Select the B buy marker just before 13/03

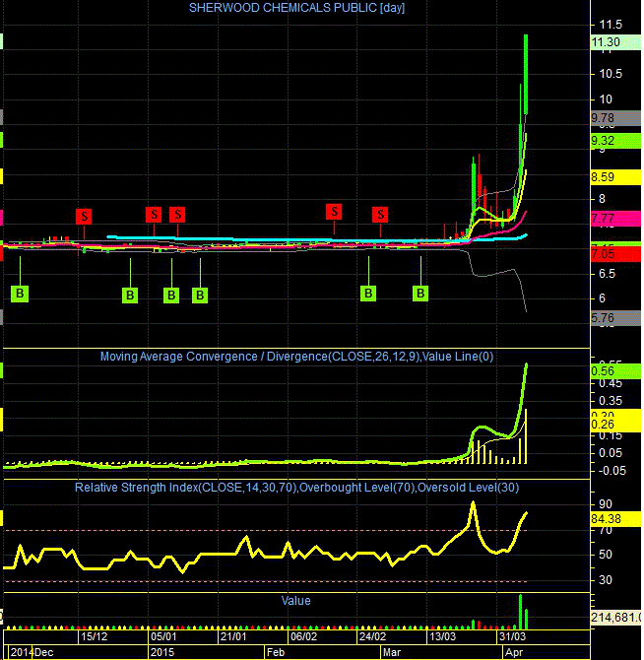(420, 294)
